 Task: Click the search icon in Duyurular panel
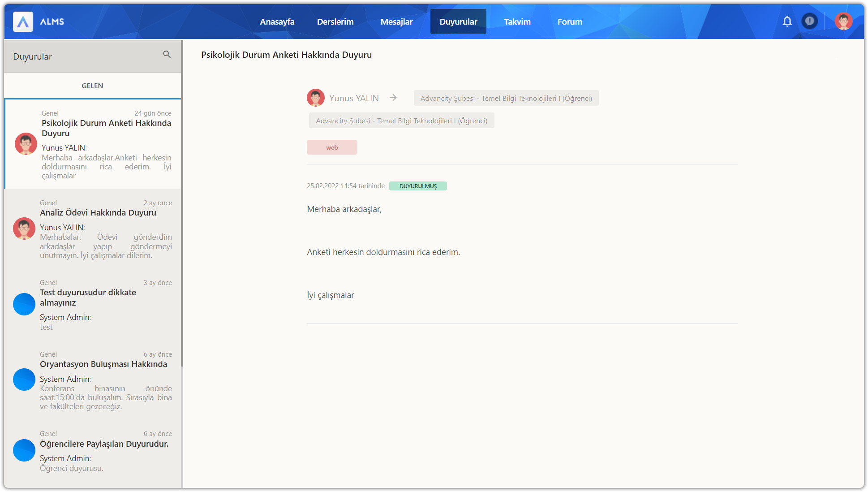167,55
